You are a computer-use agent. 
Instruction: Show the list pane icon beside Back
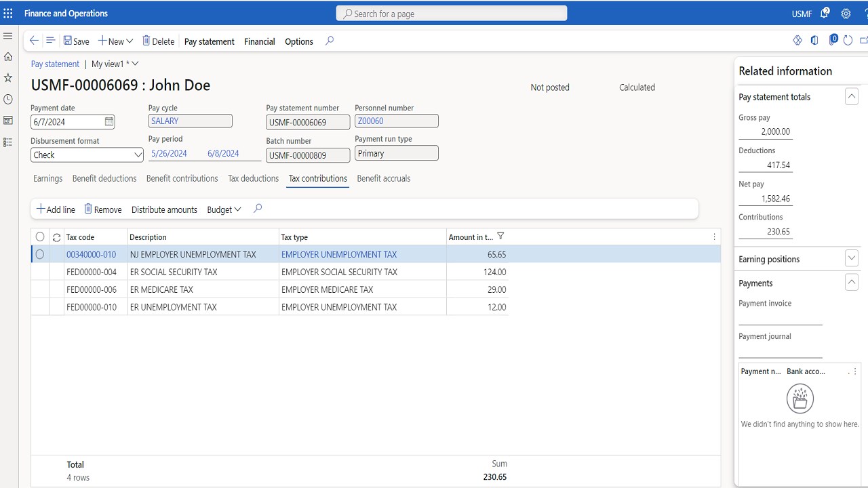coord(50,41)
